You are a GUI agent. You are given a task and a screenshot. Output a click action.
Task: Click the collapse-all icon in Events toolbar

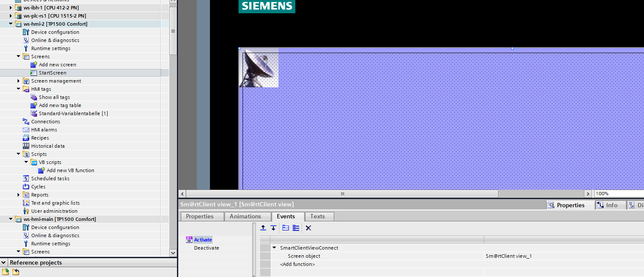pos(285,228)
